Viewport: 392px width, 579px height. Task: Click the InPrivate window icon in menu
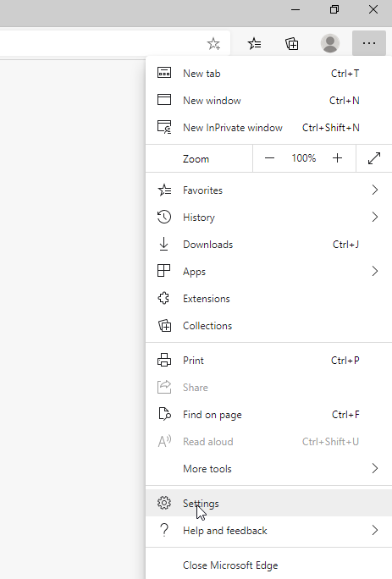pos(164,127)
